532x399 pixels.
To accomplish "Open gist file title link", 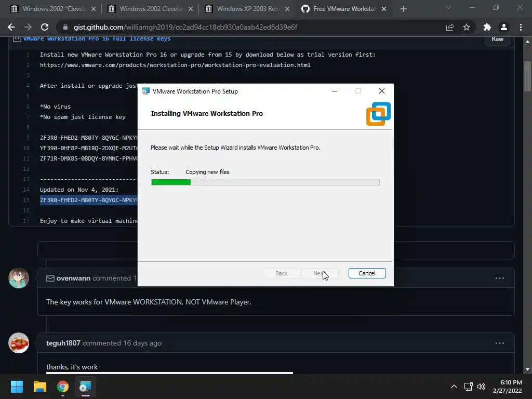I will point(97,38).
